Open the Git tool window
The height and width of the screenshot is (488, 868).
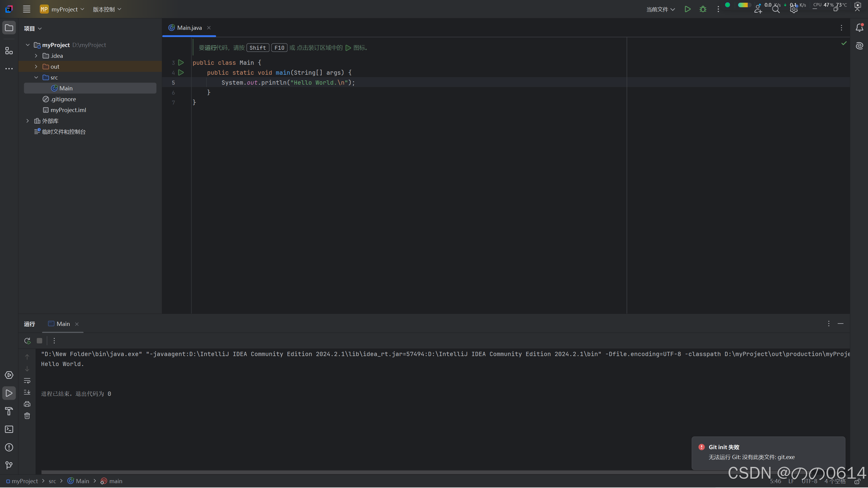click(x=9, y=465)
